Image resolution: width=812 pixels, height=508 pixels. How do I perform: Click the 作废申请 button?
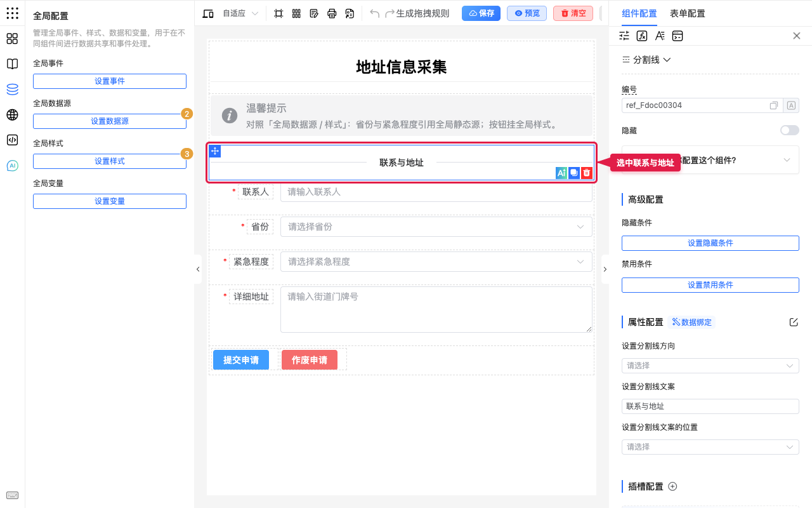click(310, 360)
